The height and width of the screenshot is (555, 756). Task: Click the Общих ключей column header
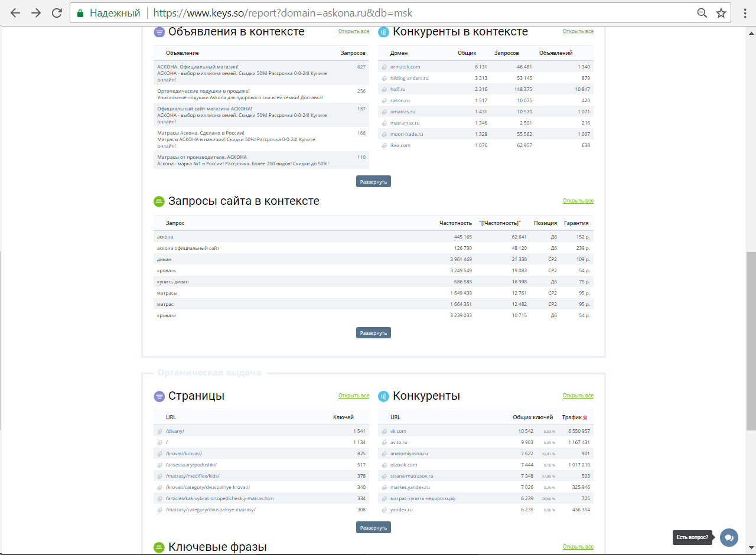pos(533,417)
